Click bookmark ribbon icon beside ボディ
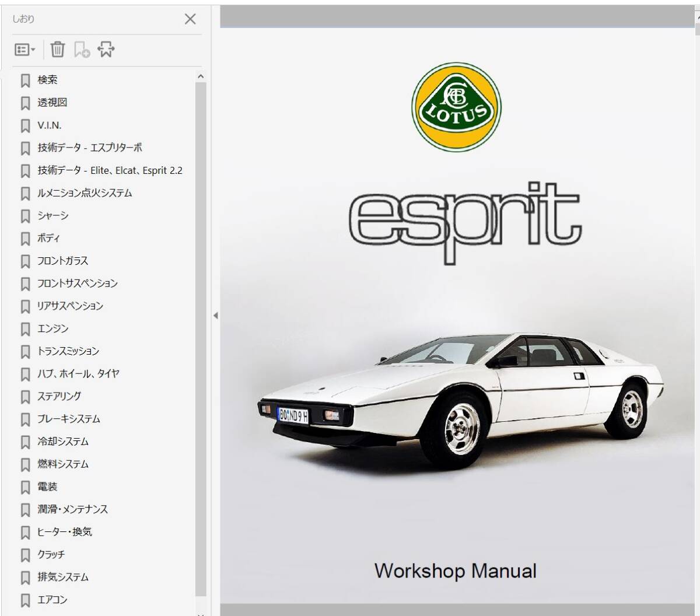This screenshot has height=616, width=700. (25, 239)
